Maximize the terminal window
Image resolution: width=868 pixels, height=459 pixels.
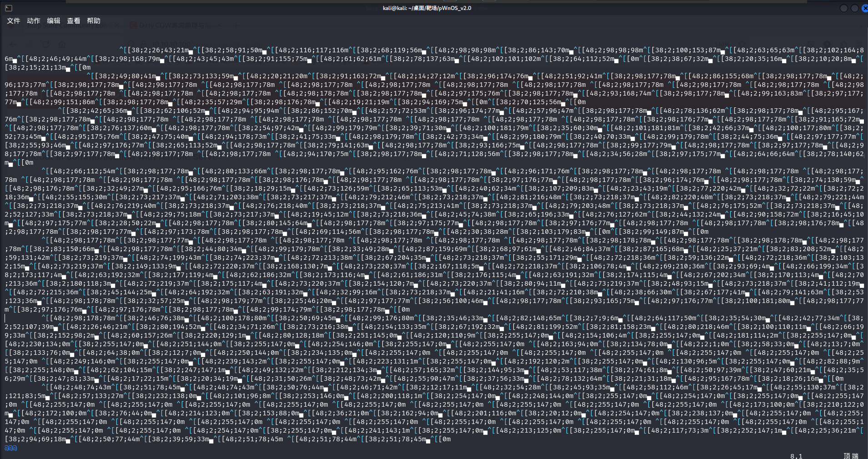854,8
